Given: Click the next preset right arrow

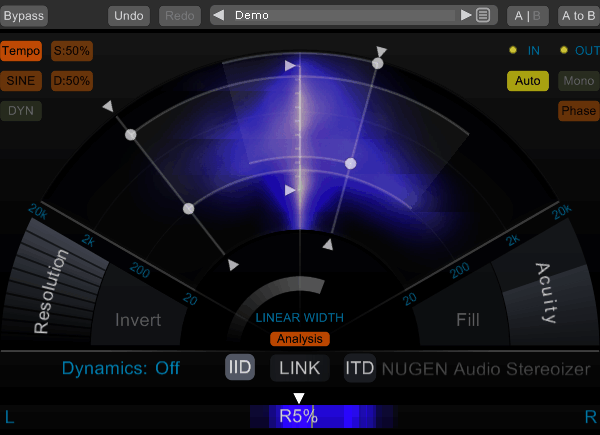Looking at the screenshot, I should tap(466, 16).
